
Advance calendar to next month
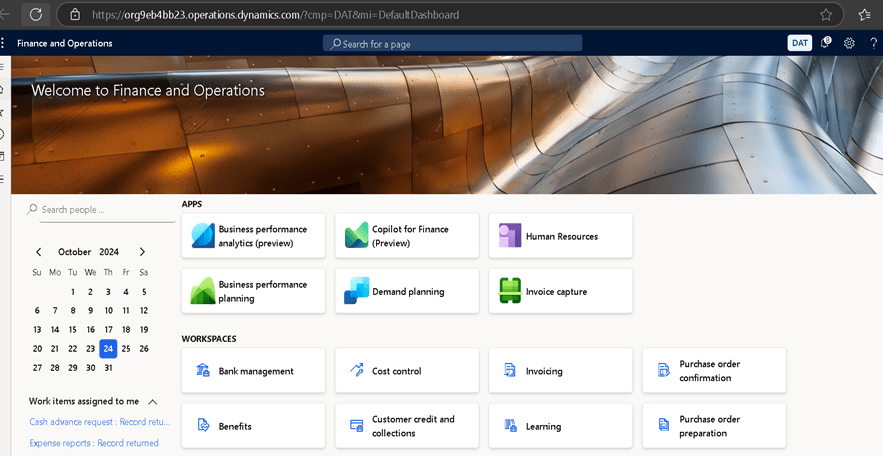click(142, 252)
